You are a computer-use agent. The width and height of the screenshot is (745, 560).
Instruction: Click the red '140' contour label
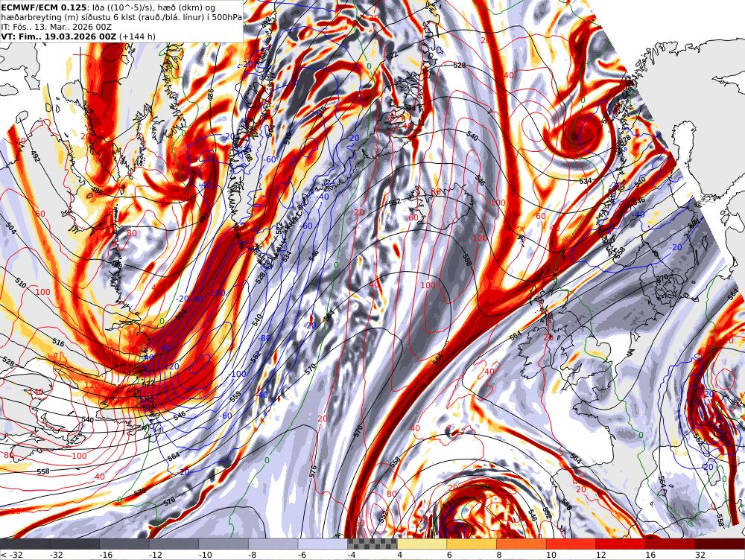click(x=36, y=392)
